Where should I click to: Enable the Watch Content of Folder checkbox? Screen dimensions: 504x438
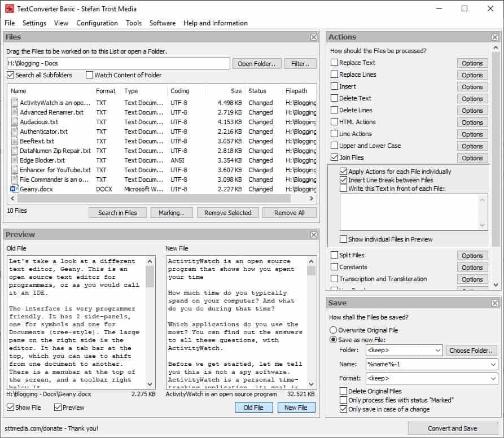point(89,75)
